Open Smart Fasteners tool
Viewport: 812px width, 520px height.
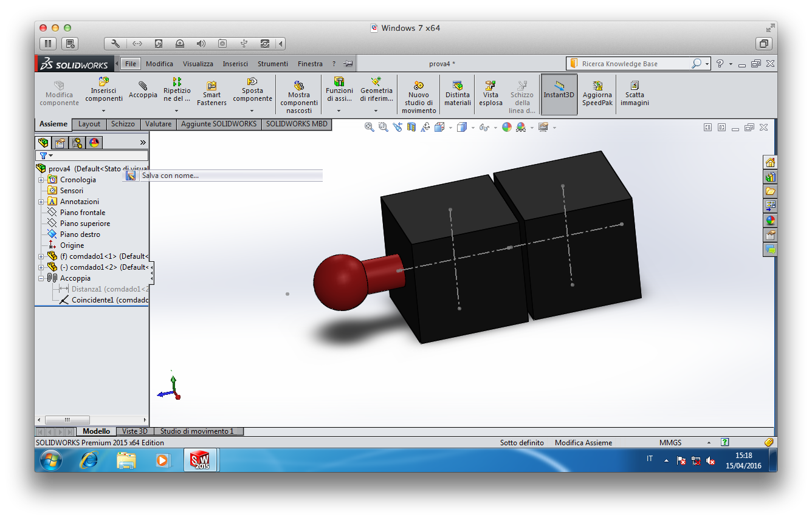coord(212,94)
